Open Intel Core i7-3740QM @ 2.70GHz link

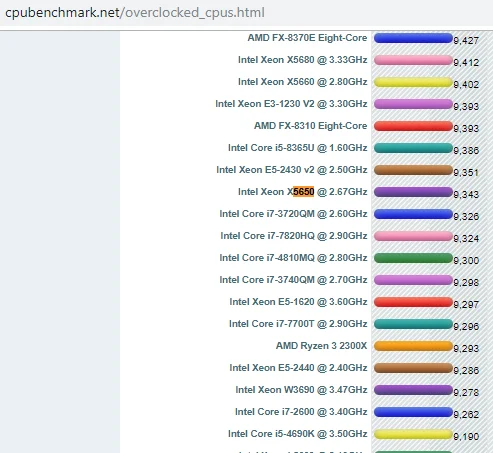[293, 280]
